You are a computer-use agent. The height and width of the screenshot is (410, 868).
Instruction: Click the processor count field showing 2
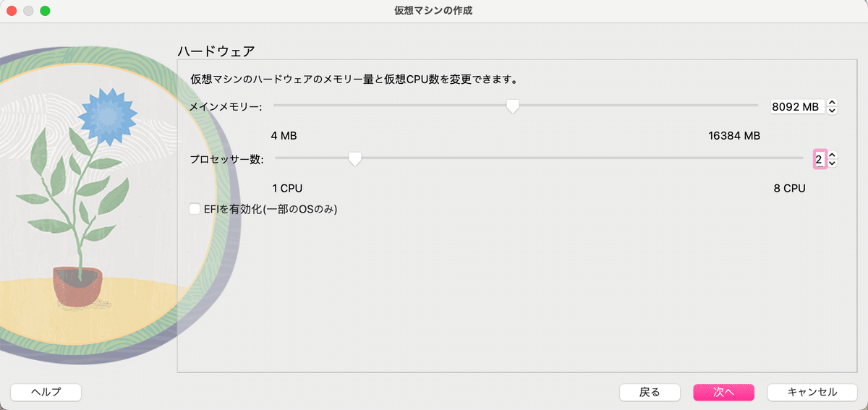(819, 159)
